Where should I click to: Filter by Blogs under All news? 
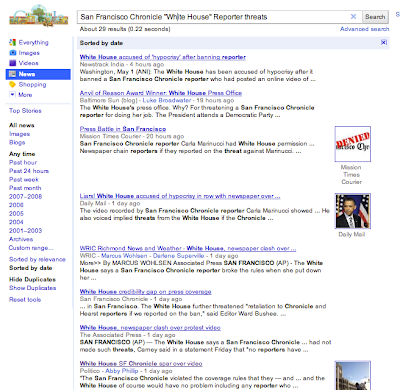(x=17, y=142)
